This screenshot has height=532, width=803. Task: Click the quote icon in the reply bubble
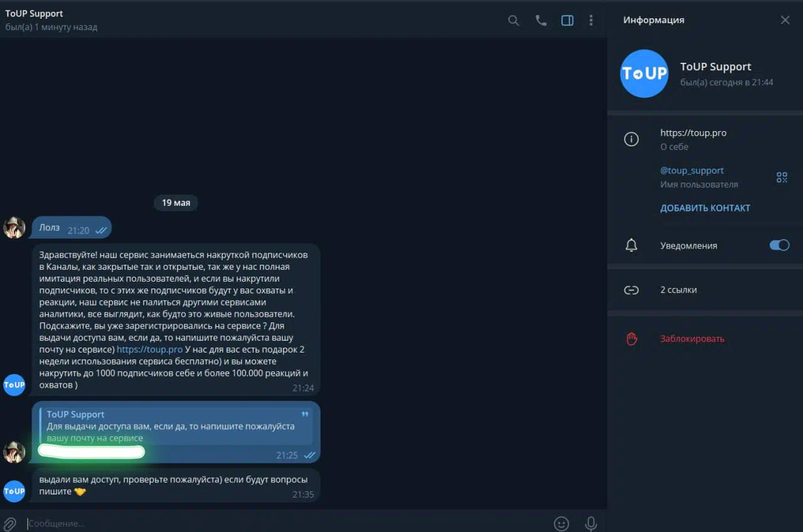coord(305,415)
